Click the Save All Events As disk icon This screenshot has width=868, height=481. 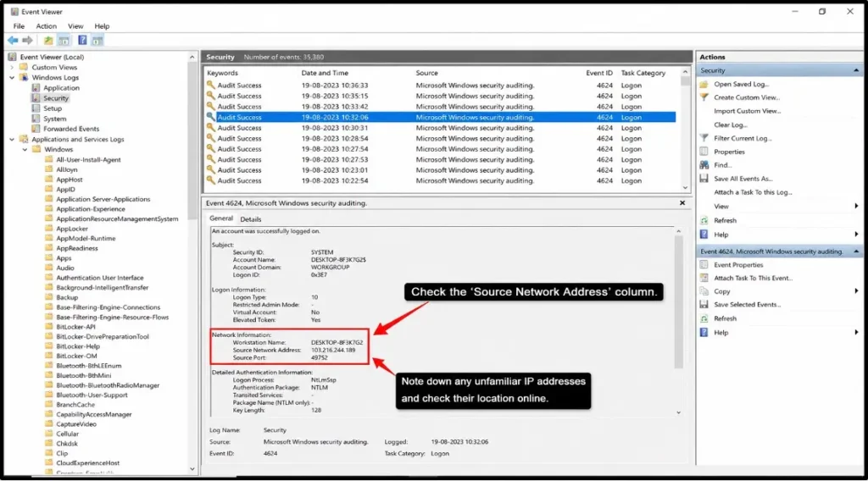(704, 179)
